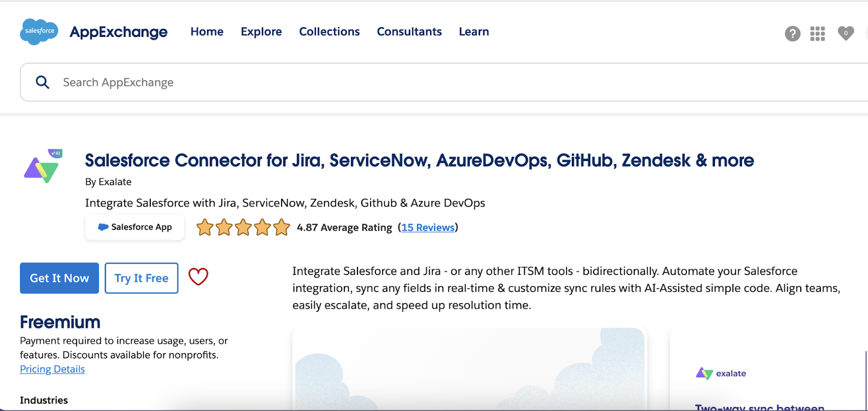Screen dimensions: 868x411
Task: Open the Explore menu
Action: pyautogui.click(x=261, y=31)
